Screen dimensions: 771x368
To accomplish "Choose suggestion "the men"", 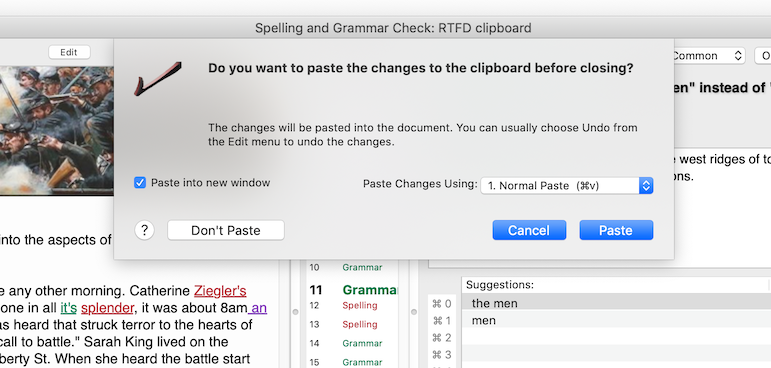I will [616, 303].
